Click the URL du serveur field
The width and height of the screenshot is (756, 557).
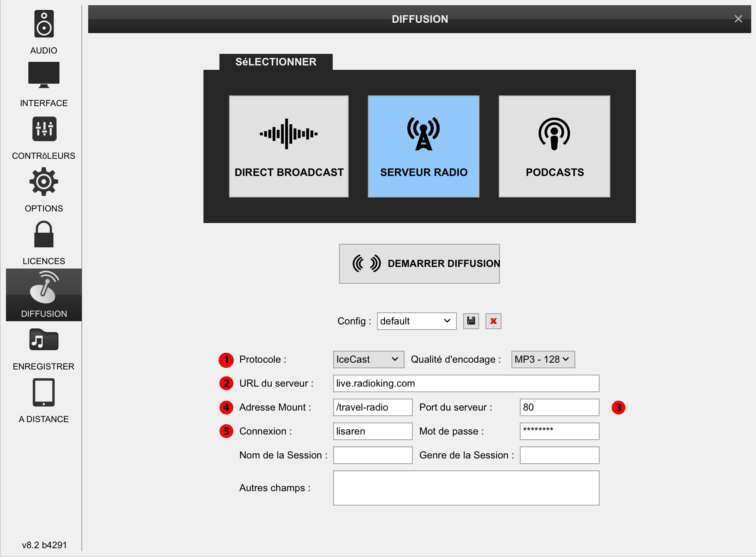point(466,383)
